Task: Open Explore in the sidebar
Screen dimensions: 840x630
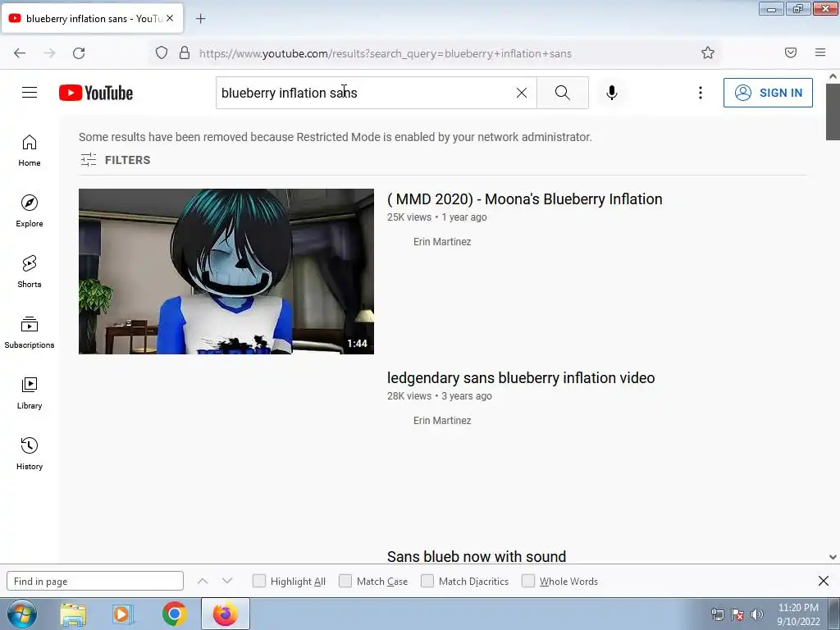Action: (30, 211)
